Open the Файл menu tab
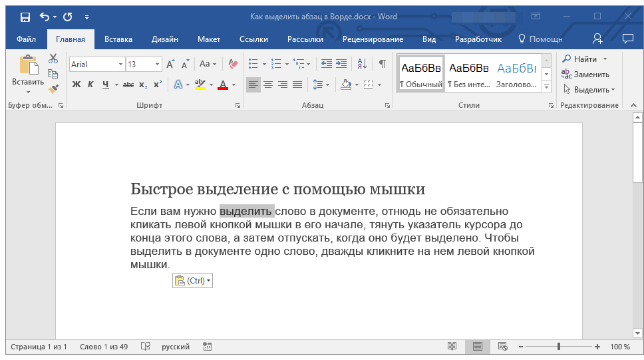Image resolution: width=644 pixels, height=360 pixels. pos(26,39)
